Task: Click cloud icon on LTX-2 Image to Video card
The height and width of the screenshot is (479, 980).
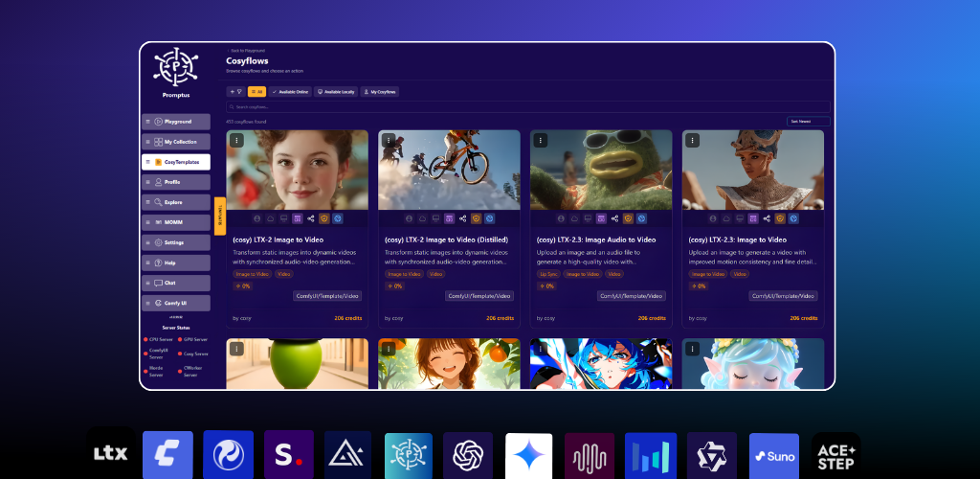Action: pyautogui.click(x=271, y=218)
